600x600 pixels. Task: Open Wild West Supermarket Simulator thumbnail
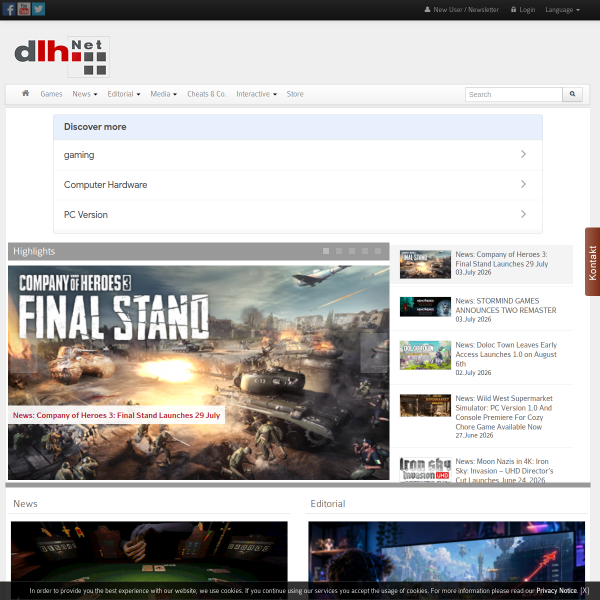[425, 406]
